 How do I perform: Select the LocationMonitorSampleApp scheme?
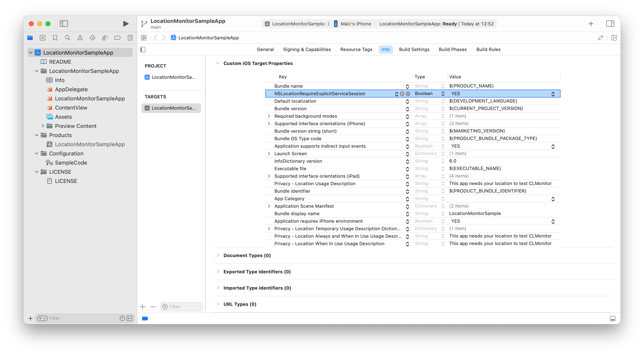coord(297,24)
